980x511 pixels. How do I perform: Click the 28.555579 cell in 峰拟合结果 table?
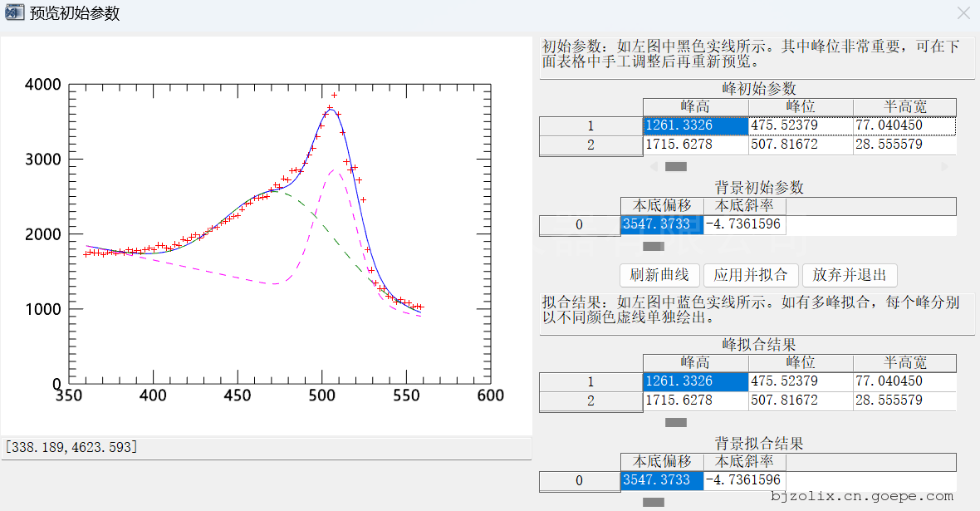[x=904, y=400]
